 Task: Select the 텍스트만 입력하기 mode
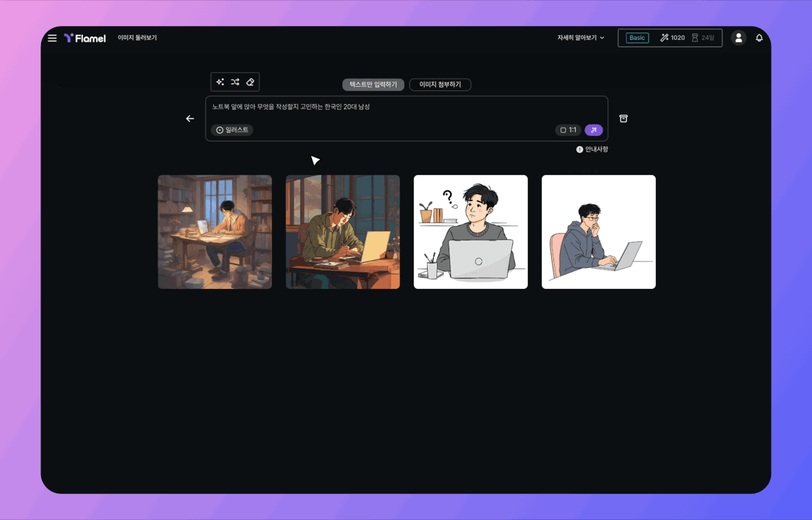pos(373,84)
